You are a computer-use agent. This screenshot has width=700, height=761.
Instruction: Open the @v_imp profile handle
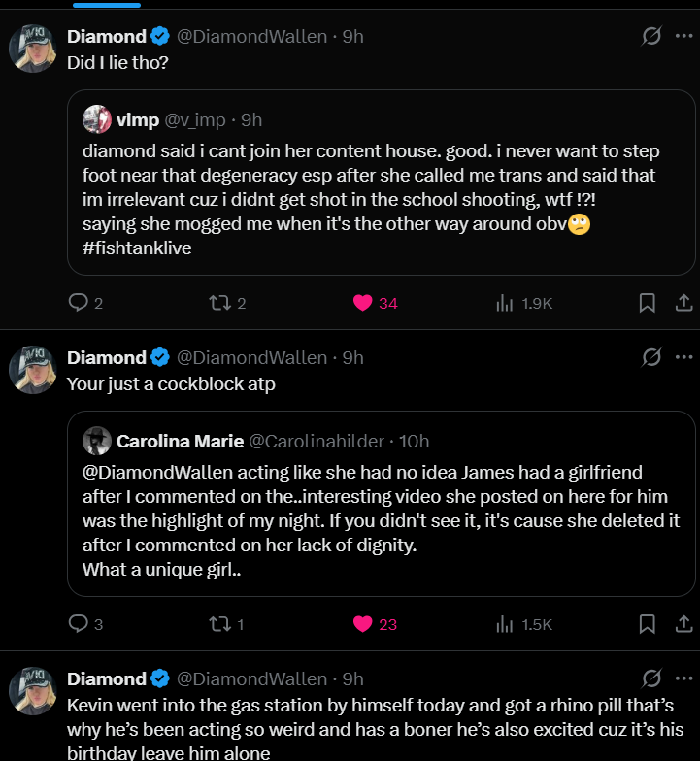(195, 120)
